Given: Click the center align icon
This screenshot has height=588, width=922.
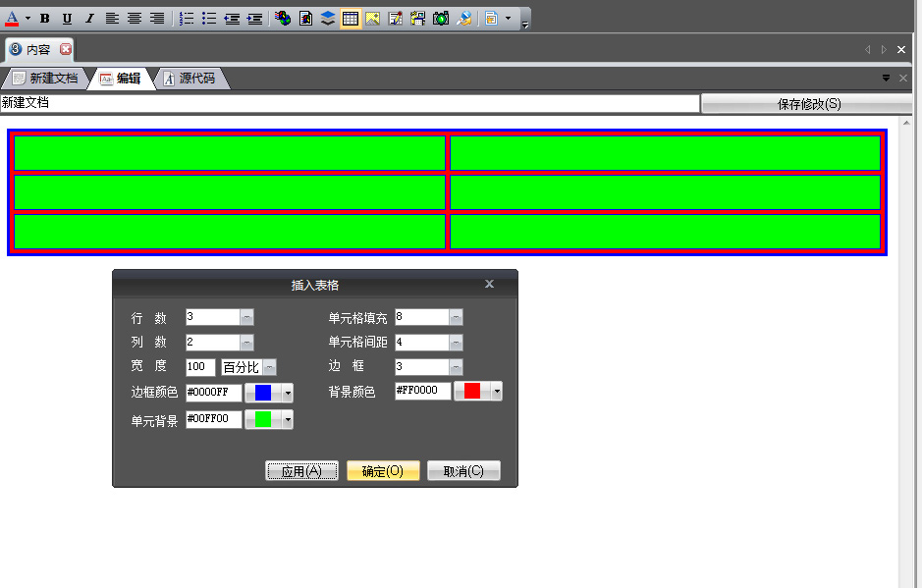Looking at the screenshot, I should click(x=135, y=18).
